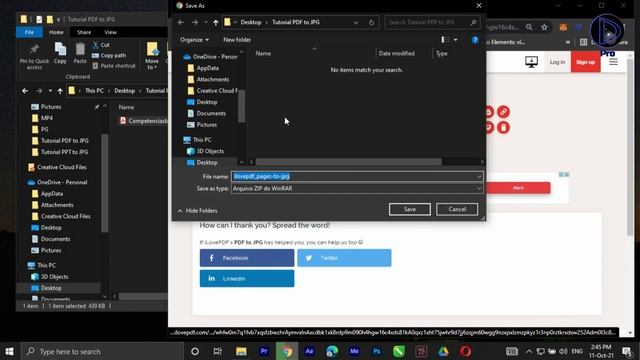Screen dimensions: 640x360
Task: Click Copy path in Explorer ribbon
Action: [109, 56]
